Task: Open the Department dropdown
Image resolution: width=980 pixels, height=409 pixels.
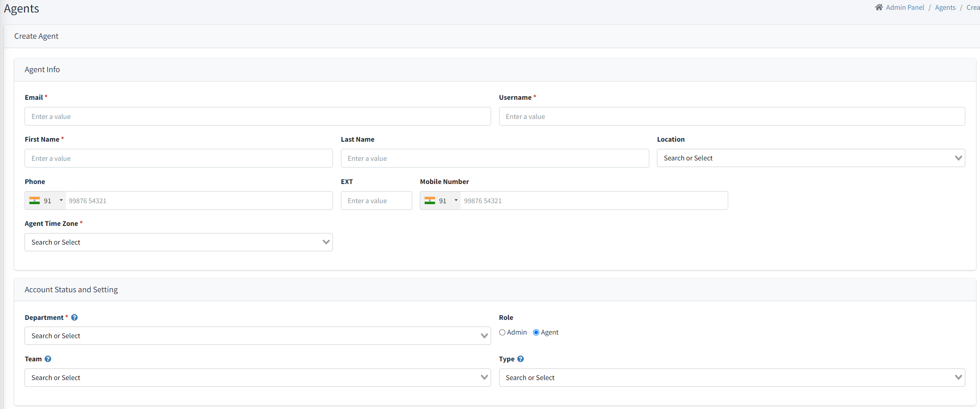Action: coord(257,336)
